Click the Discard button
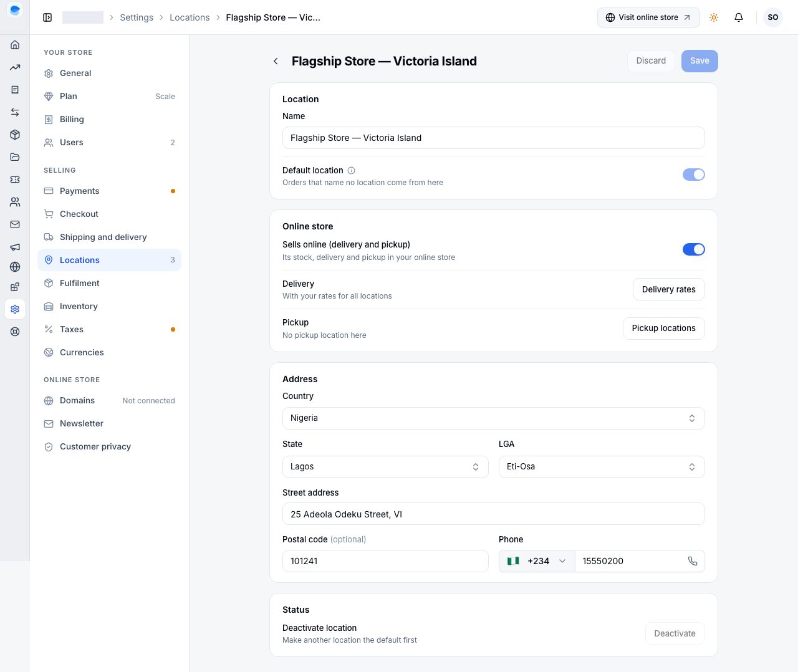The height and width of the screenshot is (672, 798). 651,61
